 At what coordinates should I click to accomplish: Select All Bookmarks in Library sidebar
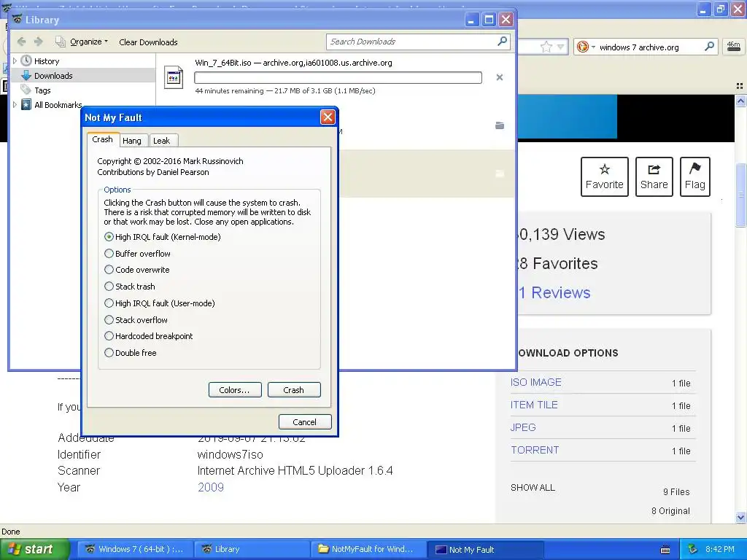click(x=58, y=105)
